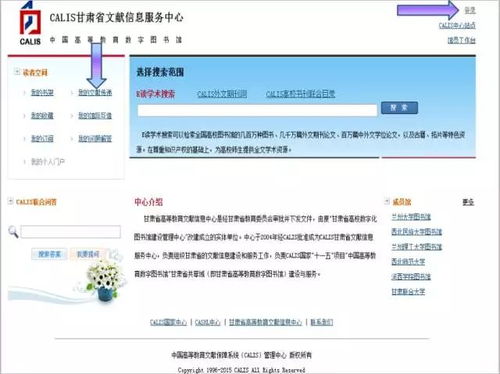The width and height of the screenshot is (500, 374).
Task: Click the 我要提问 button
Action: point(88,254)
